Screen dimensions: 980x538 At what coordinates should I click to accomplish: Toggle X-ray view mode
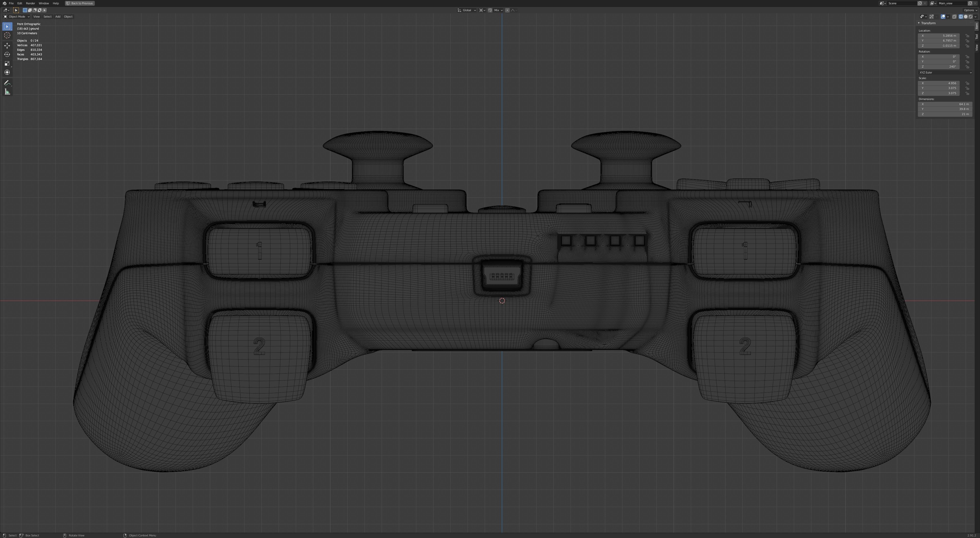pyautogui.click(x=954, y=17)
